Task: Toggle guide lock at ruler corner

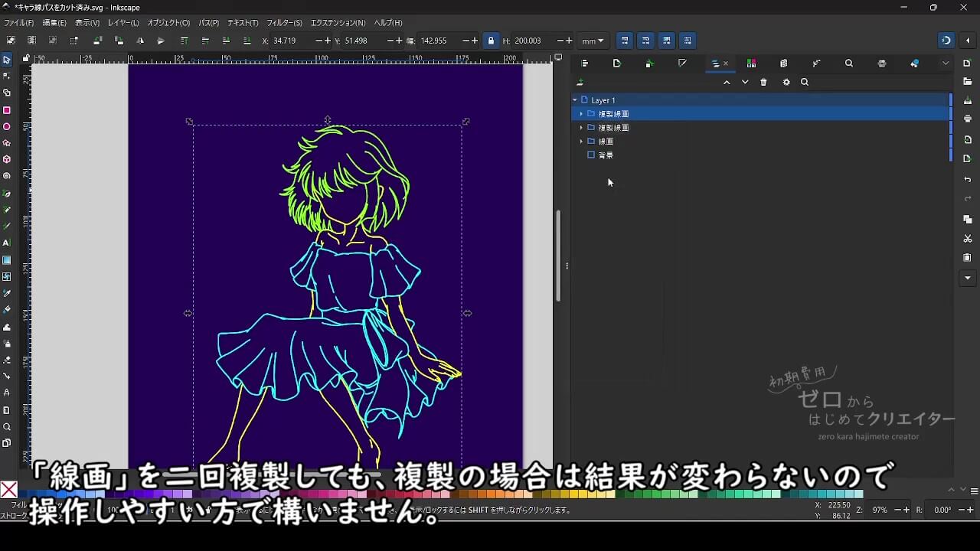Action: pyautogui.click(x=26, y=58)
